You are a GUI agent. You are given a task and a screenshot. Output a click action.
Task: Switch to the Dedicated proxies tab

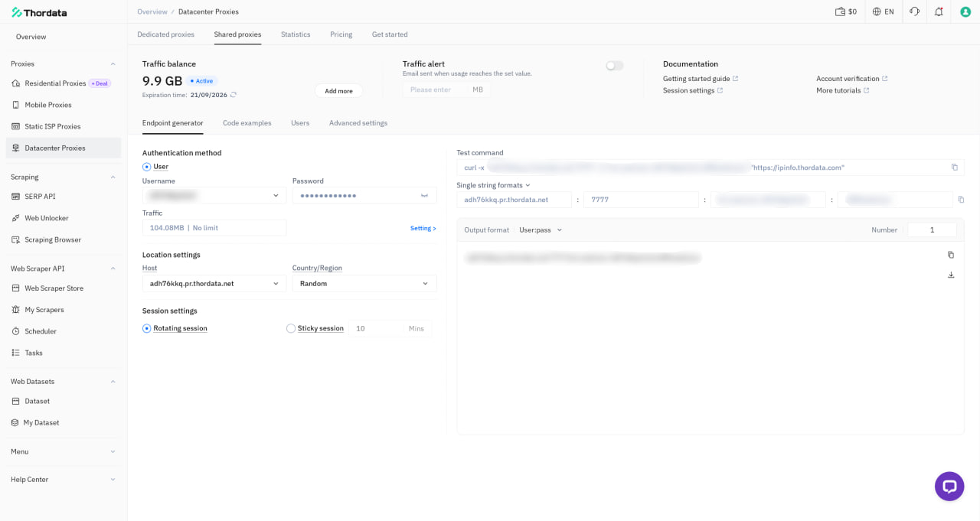click(165, 34)
